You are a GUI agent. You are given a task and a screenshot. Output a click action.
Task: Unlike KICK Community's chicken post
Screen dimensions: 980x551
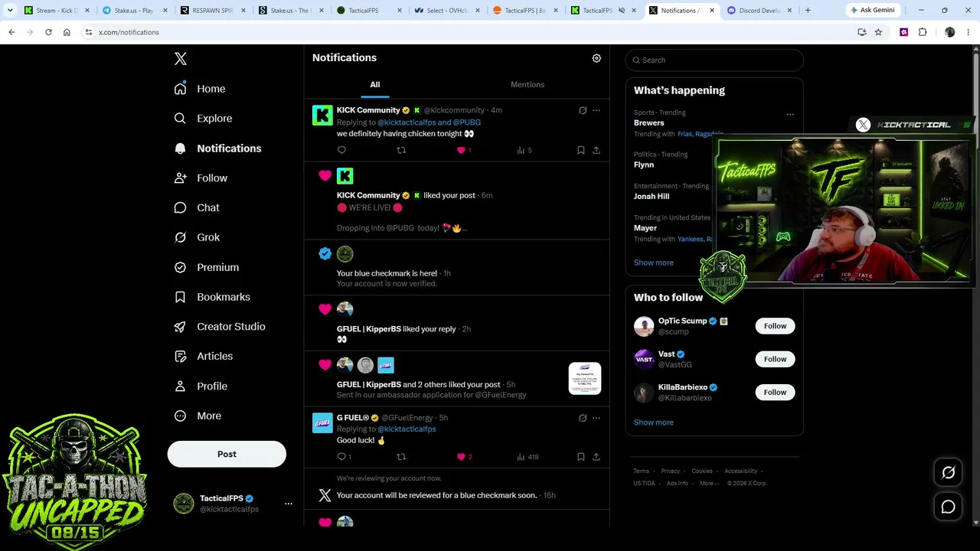tap(464, 150)
